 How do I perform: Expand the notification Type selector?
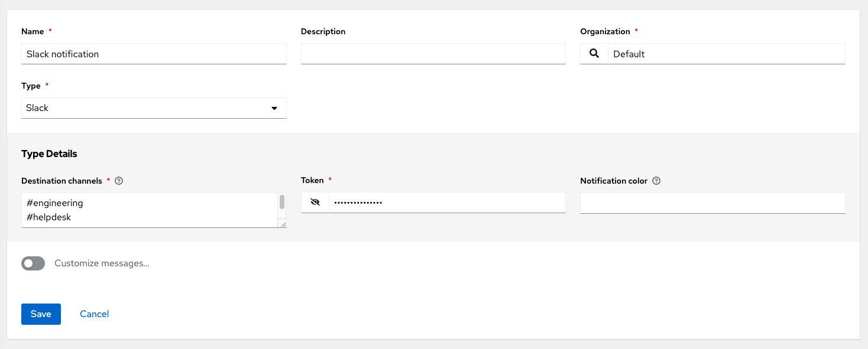pyautogui.click(x=154, y=108)
